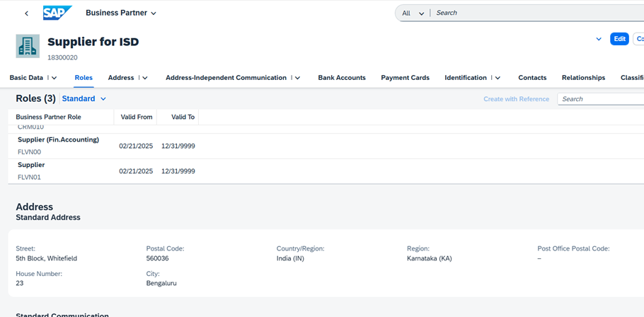Select the Supplier (Fin.Accounting) role row
Viewport: 644px width, 317px height.
pos(326,146)
